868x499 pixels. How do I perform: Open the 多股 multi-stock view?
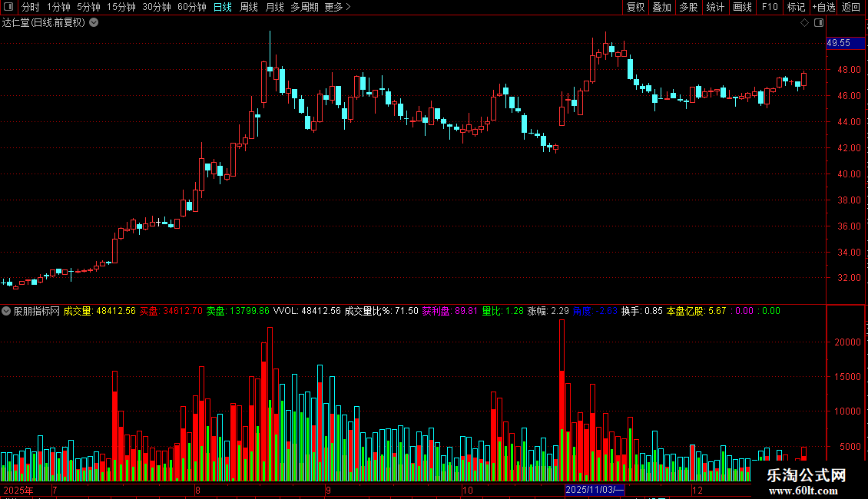689,7
